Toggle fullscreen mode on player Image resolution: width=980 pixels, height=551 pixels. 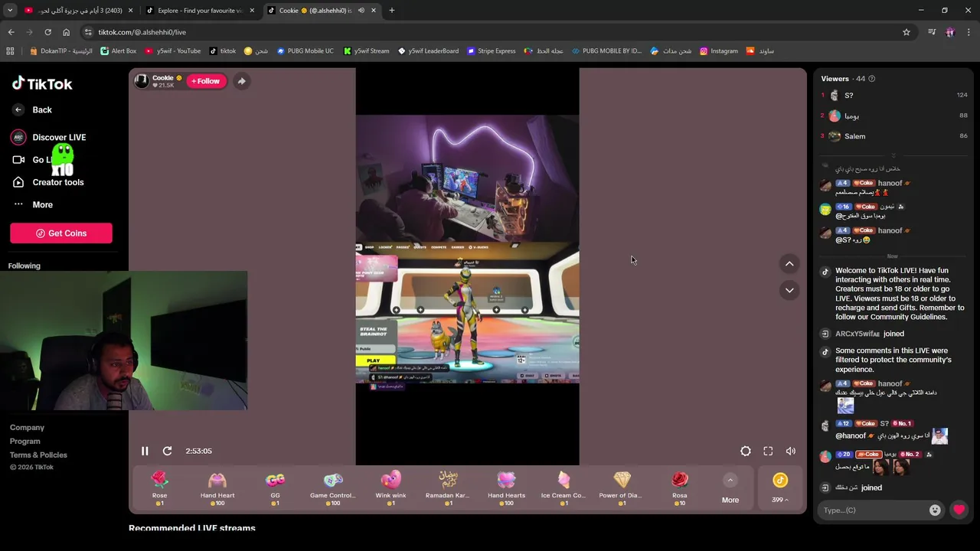pos(768,451)
